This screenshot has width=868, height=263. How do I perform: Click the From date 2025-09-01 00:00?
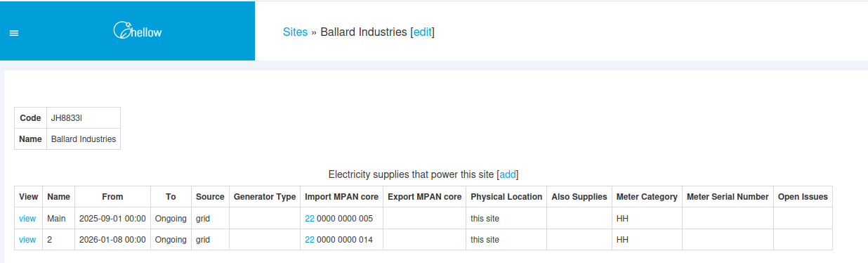tap(112, 219)
